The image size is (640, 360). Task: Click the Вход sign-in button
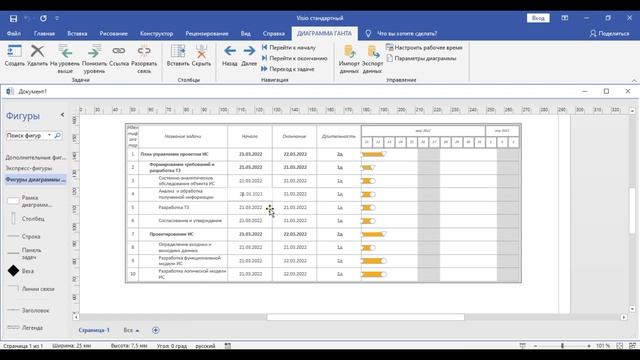click(x=538, y=18)
